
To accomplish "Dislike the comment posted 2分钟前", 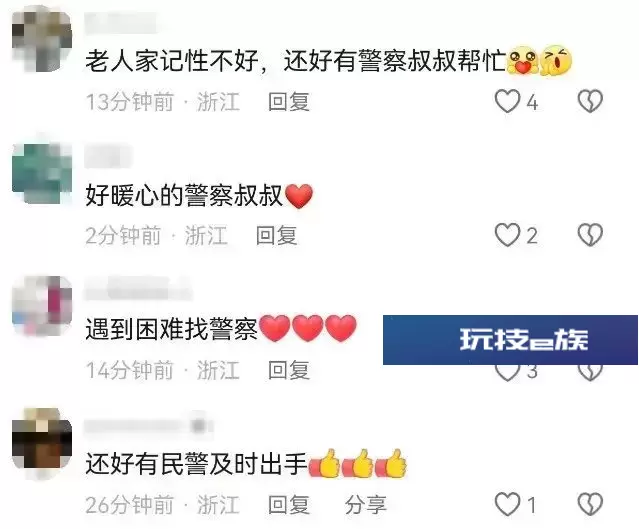I will coord(590,235).
